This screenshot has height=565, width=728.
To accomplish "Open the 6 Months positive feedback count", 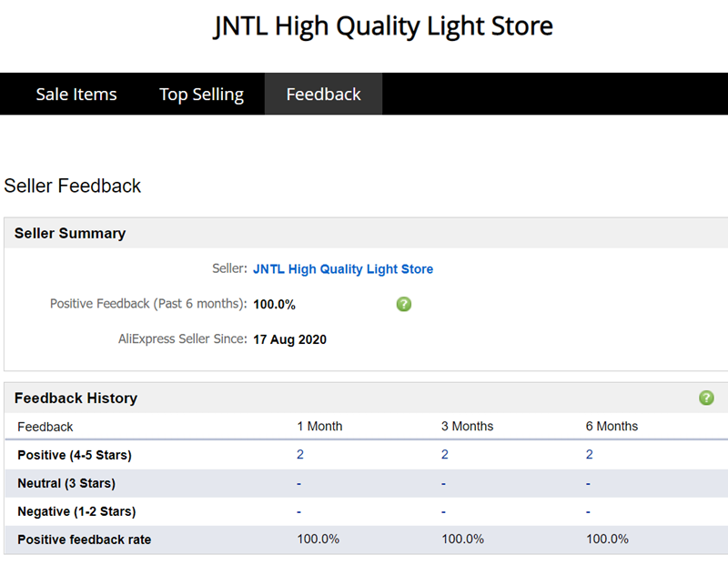I will click(590, 455).
